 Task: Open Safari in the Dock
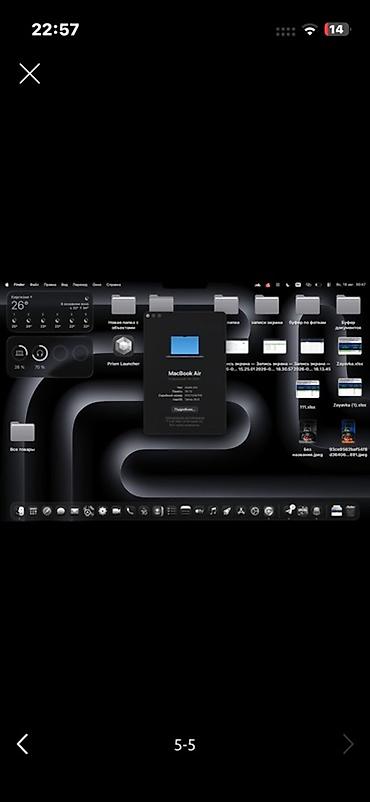[47, 510]
